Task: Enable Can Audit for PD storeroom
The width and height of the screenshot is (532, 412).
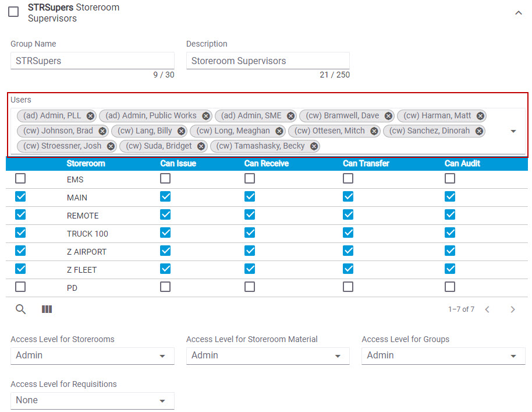Action: [x=450, y=287]
